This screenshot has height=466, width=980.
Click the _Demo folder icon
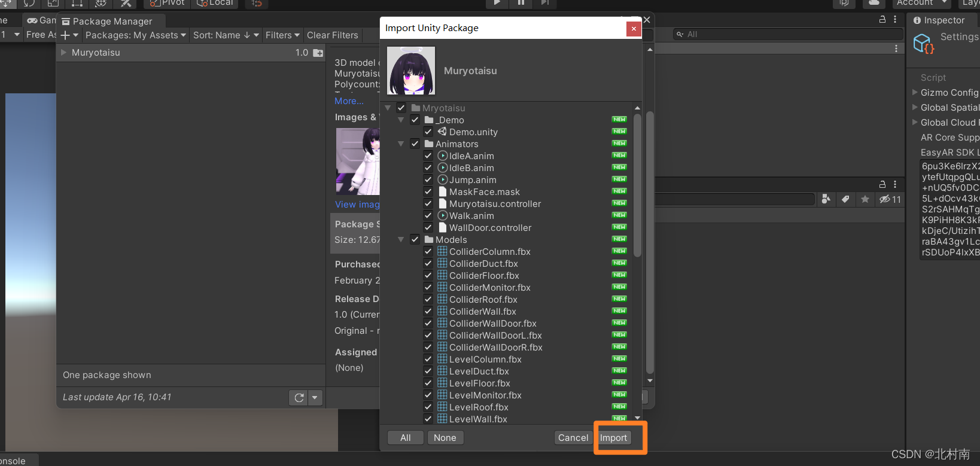click(x=429, y=120)
